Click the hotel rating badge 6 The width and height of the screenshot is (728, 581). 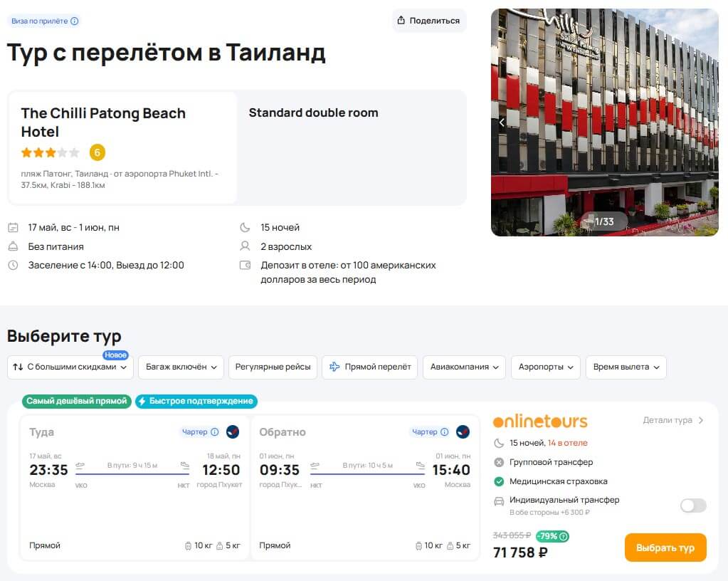pyautogui.click(x=97, y=152)
